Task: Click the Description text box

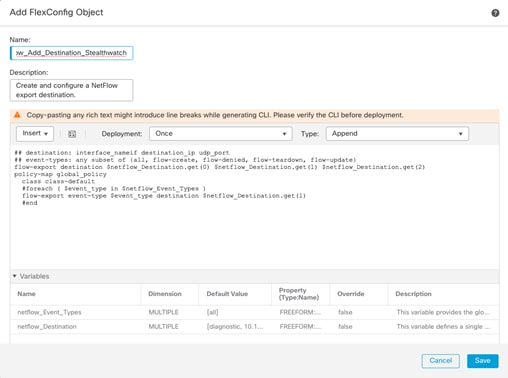Action: [x=72, y=90]
